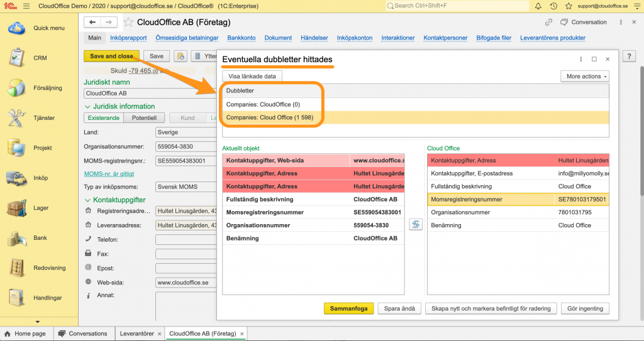This screenshot has width=644, height=341.
Task: Open CRM sidebar section
Action: click(x=39, y=58)
